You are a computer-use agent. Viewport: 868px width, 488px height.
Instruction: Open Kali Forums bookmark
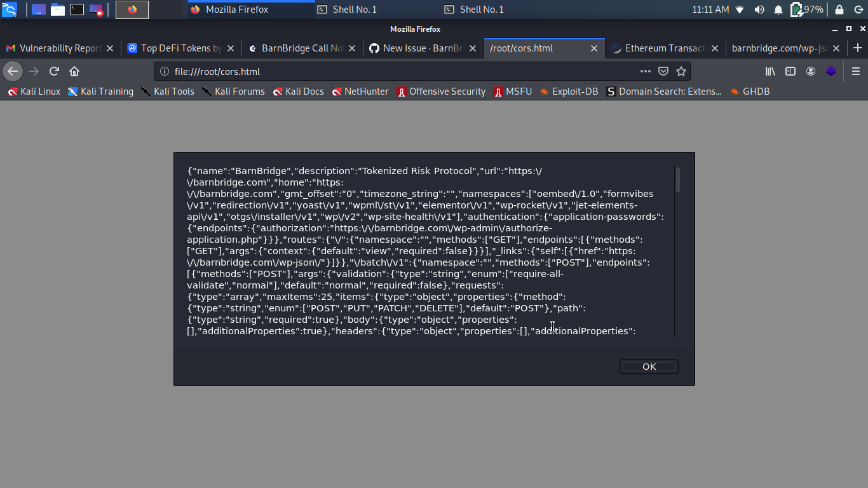point(233,91)
